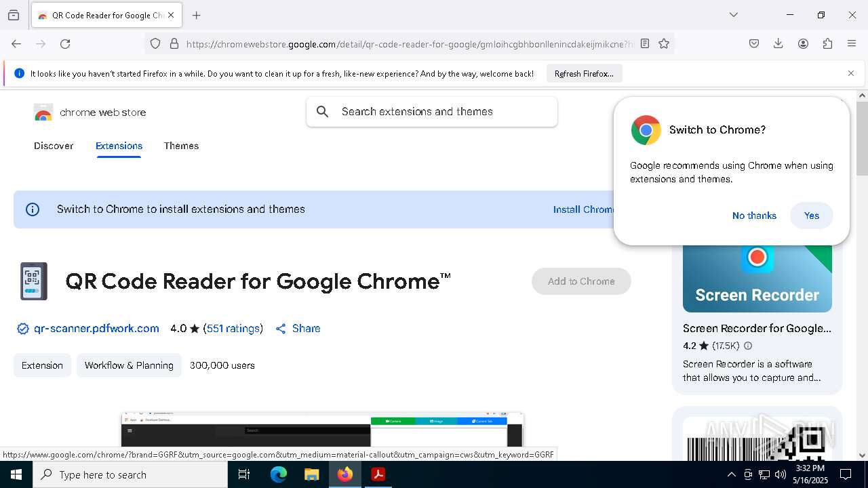Open Screen Recorder for Google title link
Viewport: 868px width, 488px height.
[x=757, y=328]
